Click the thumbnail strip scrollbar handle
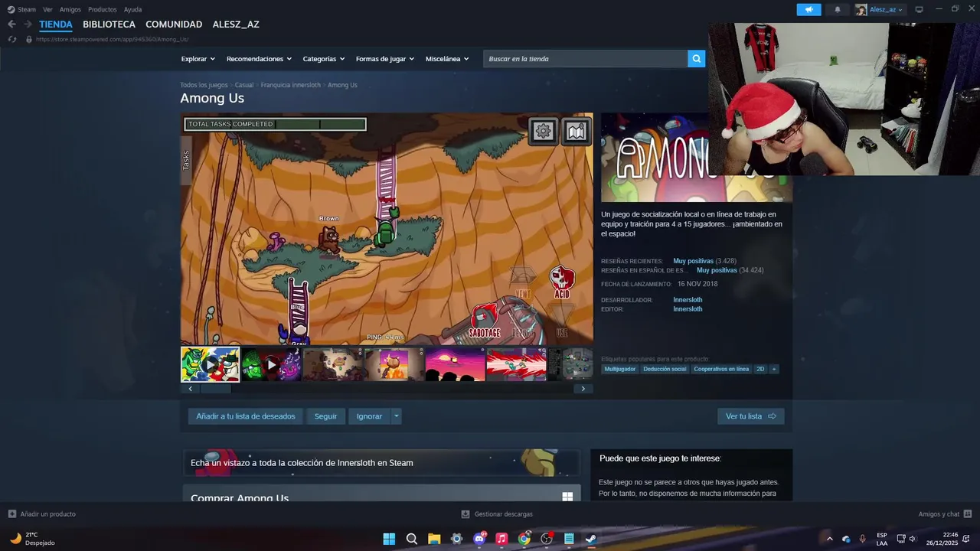This screenshot has width=980, height=551. point(215,389)
